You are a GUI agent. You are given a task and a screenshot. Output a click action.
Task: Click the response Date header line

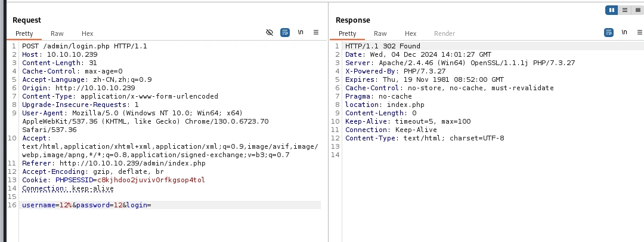[x=418, y=54]
